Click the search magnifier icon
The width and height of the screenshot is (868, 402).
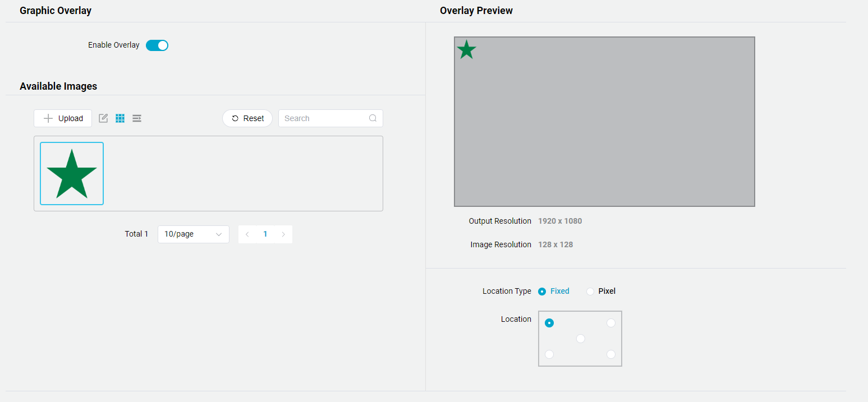(373, 118)
